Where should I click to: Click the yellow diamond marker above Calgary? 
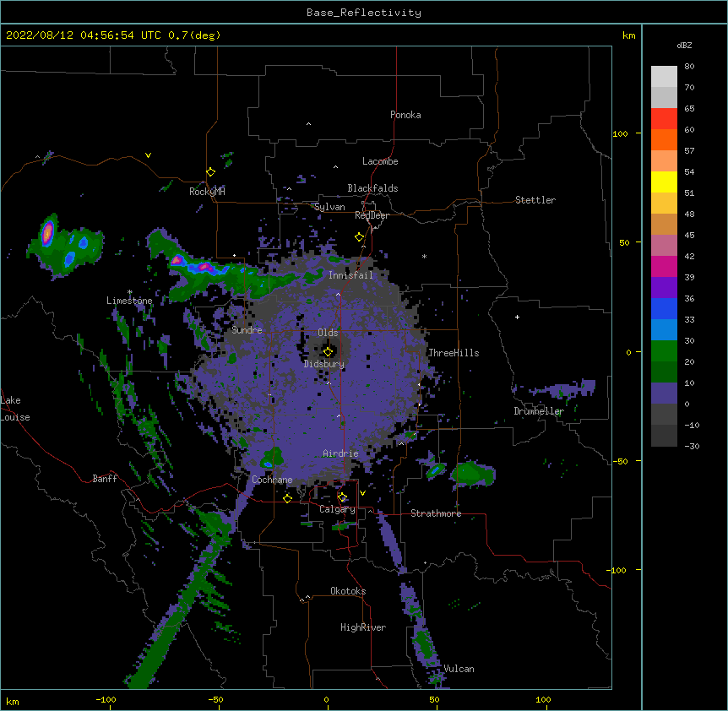tap(342, 497)
